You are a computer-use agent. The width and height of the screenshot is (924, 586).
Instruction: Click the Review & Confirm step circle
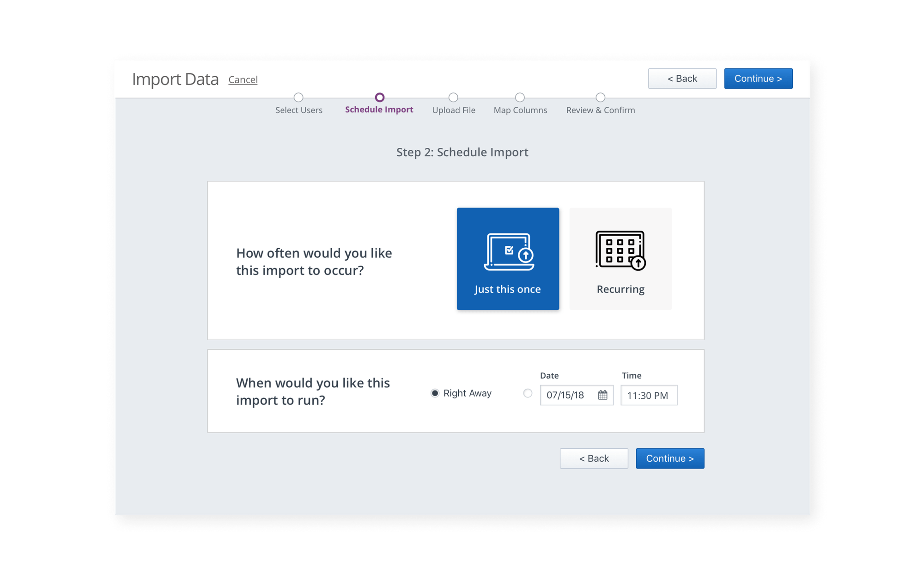click(x=600, y=98)
